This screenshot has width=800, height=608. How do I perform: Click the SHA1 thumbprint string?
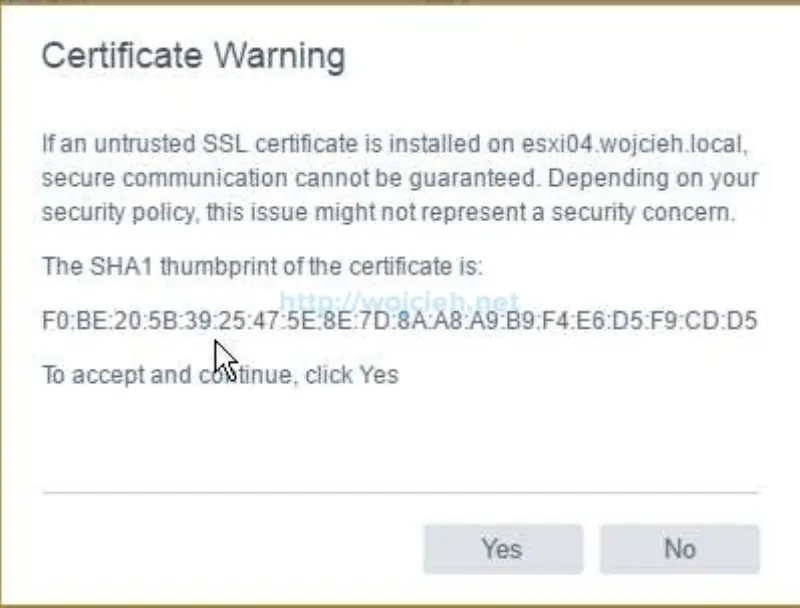click(400, 320)
